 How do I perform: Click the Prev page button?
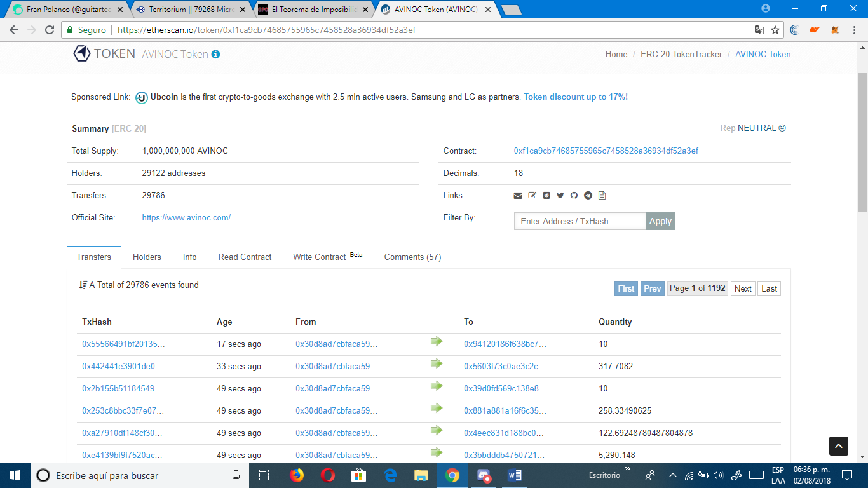click(x=652, y=288)
